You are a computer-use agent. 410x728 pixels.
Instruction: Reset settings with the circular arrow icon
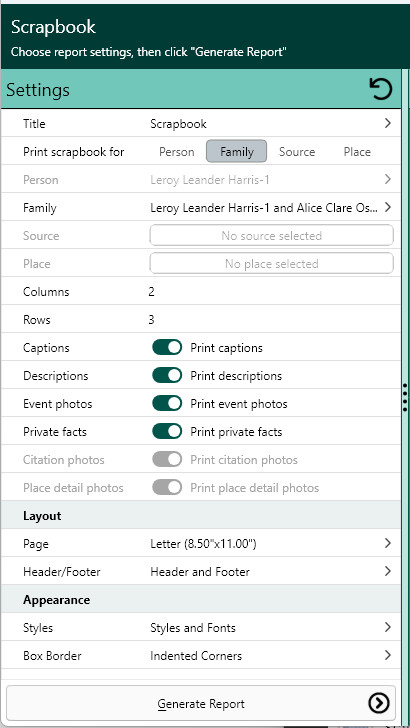381,89
